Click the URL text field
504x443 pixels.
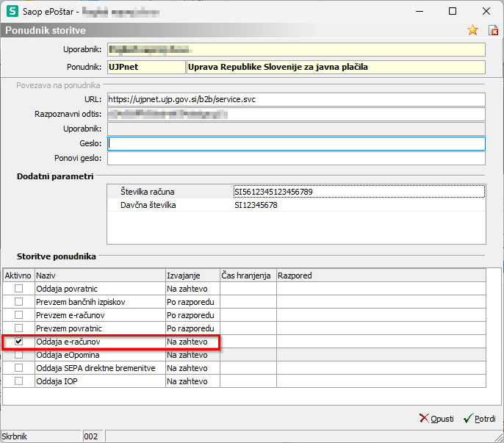[296, 99]
